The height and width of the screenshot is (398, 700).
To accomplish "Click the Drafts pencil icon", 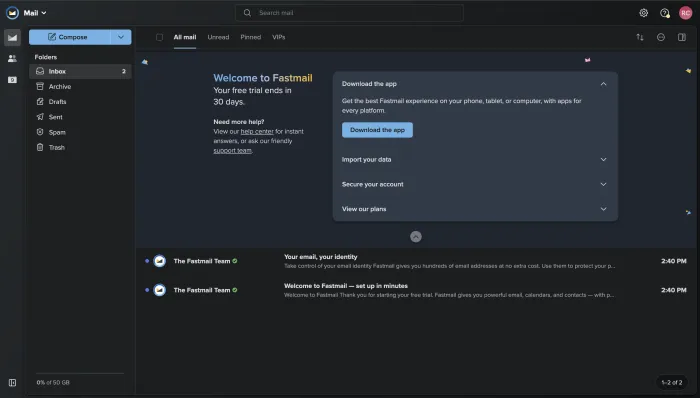I will coord(40,101).
